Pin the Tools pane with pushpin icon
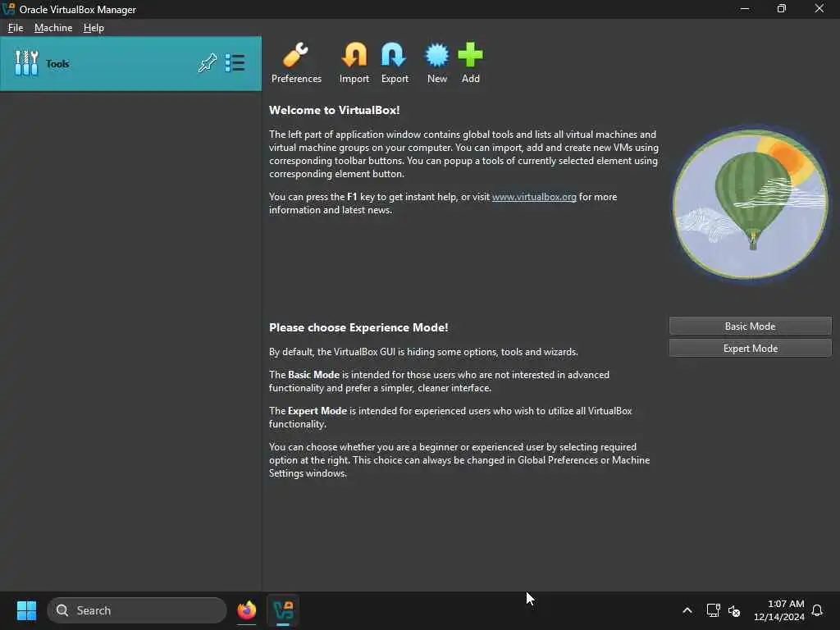Screen dimensions: 840x630 pyautogui.click(x=208, y=63)
